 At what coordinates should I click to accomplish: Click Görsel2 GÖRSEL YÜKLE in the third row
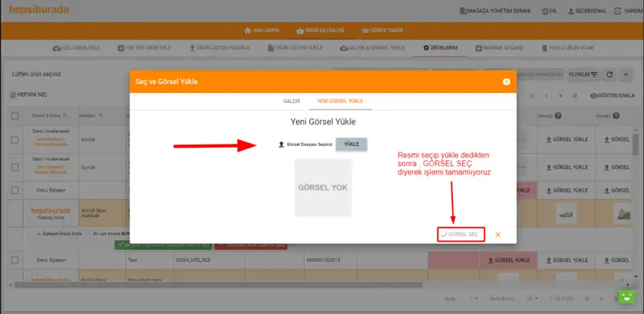coord(567,190)
